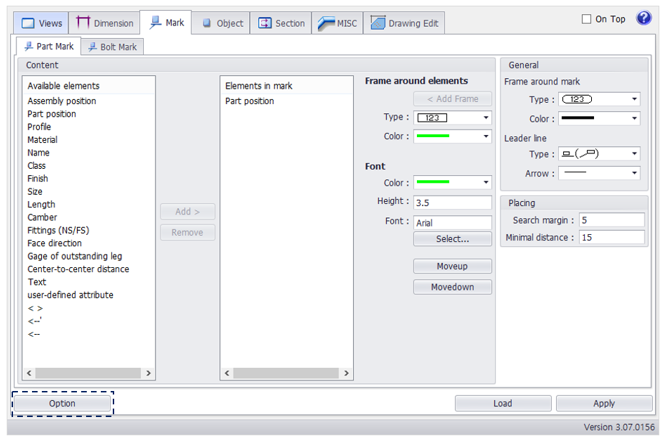Enable the On Top checkbox
This screenshot has height=442, width=667.
pos(586,19)
